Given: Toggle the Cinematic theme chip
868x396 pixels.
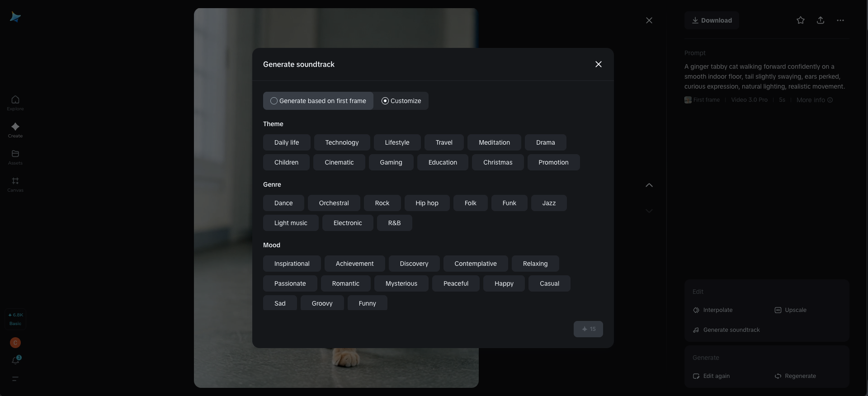Looking at the screenshot, I should point(339,162).
